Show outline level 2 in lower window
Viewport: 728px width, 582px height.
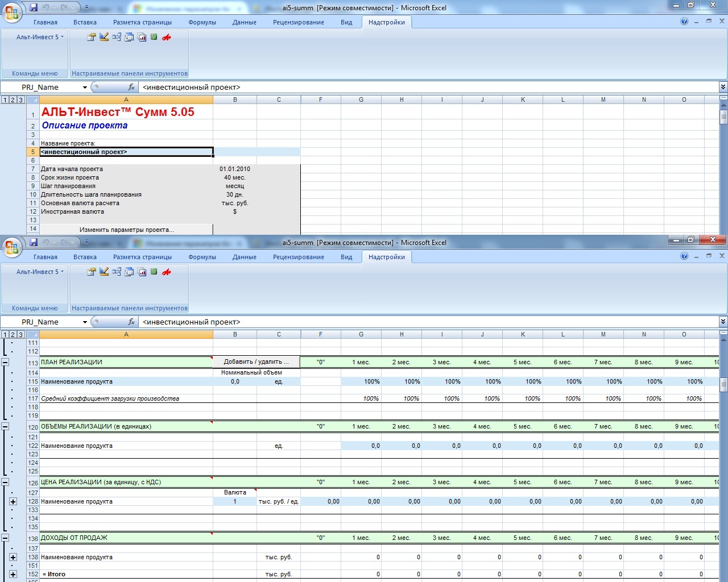13,334
